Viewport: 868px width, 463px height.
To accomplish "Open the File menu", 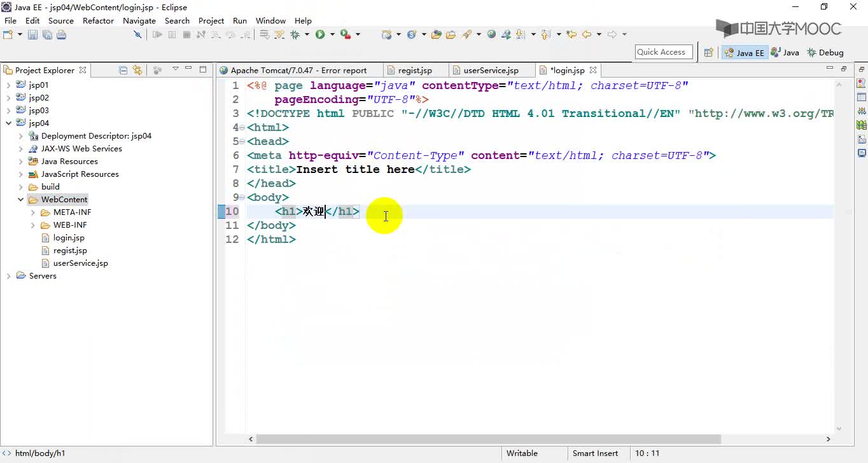I will [10, 20].
